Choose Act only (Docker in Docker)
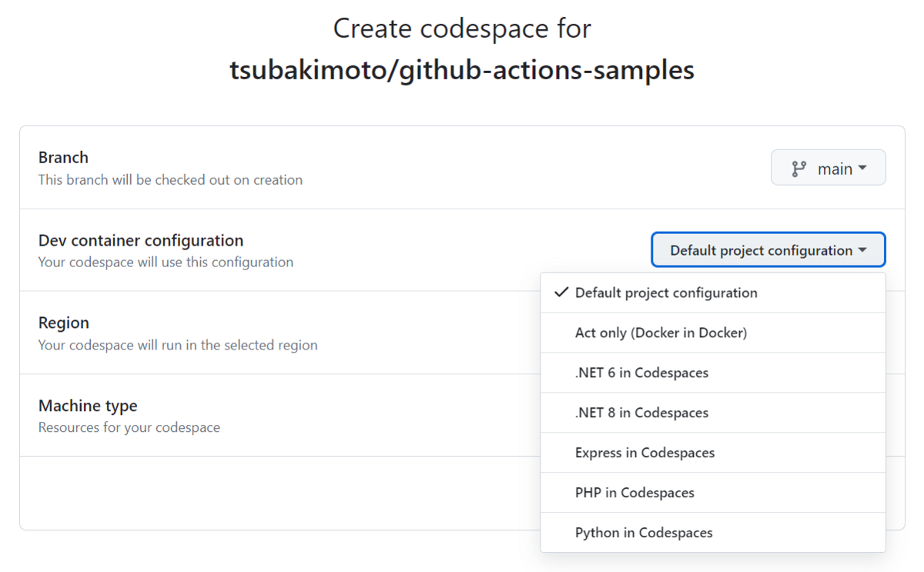 [x=713, y=333]
